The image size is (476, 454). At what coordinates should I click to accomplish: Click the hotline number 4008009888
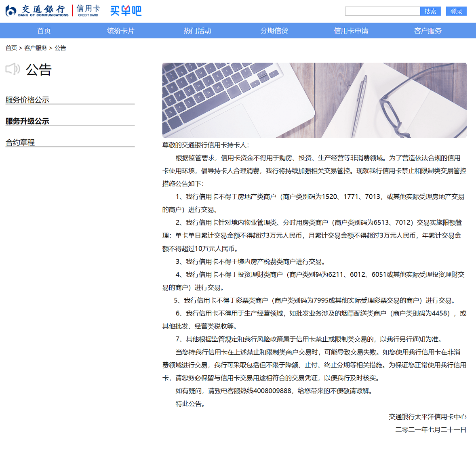coord(272,391)
